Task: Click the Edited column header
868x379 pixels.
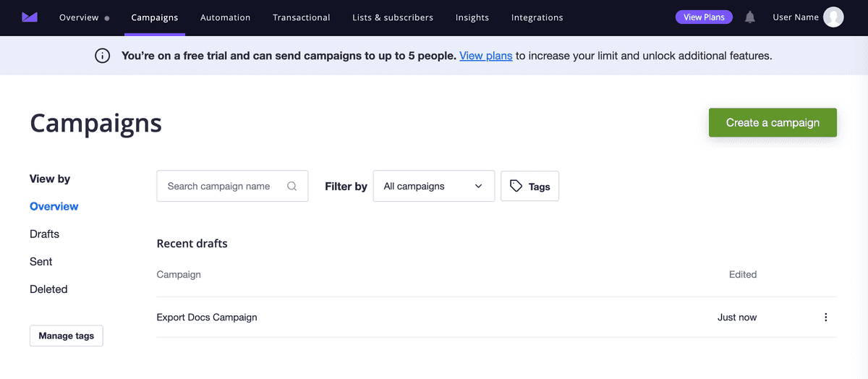Action: [743, 274]
